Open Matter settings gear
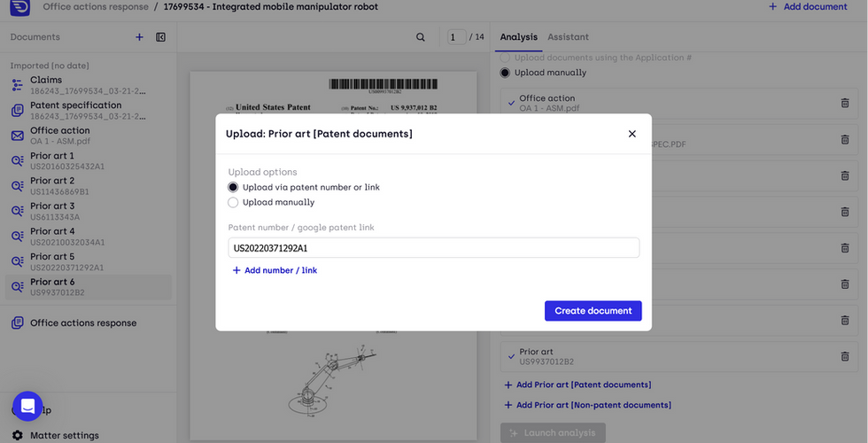 pyautogui.click(x=17, y=435)
